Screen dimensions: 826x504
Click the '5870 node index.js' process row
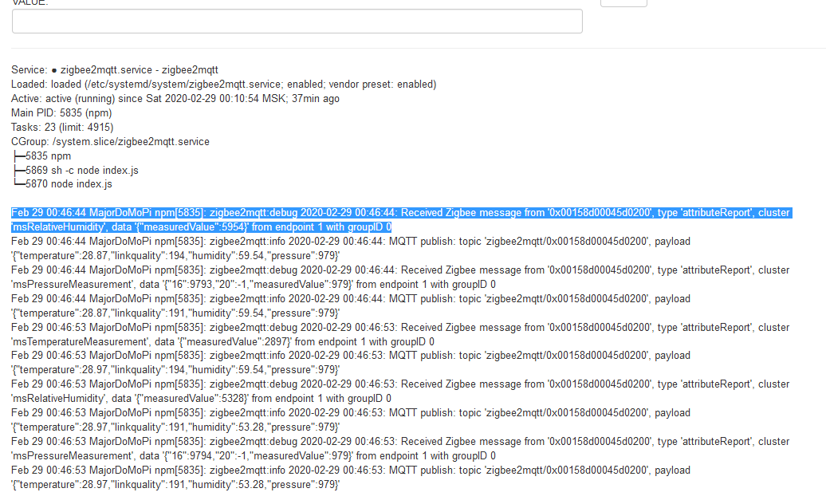coord(63,183)
